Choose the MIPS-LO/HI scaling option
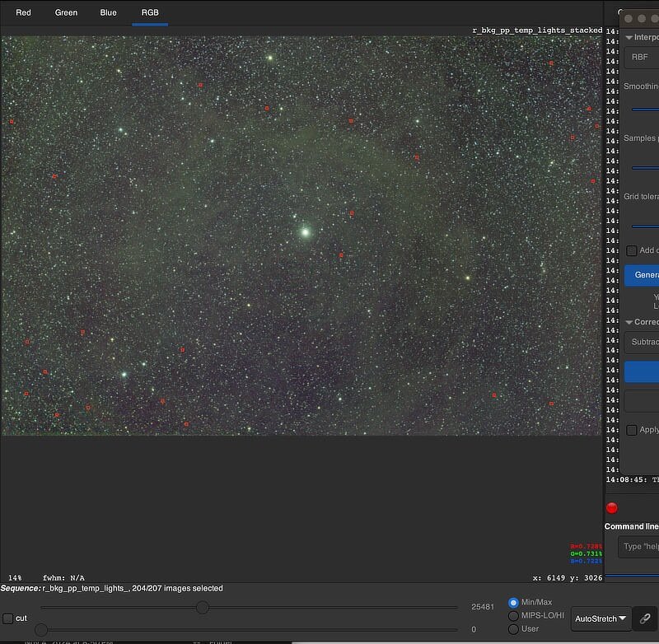Viewport: 659px width, 644px height. coord(514,615)
